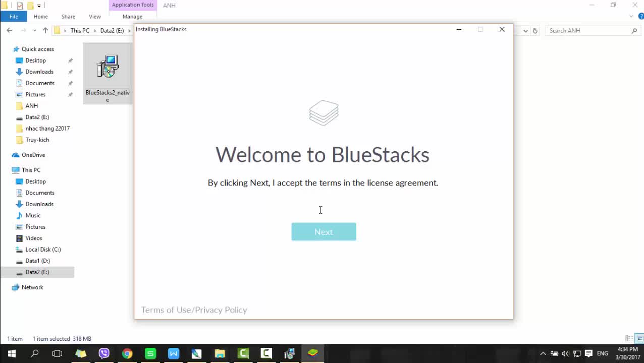This screenshot has height=363, width=644.
Task: Click the search magnifier icon in Explorer
Action: (x=634, y=31)
